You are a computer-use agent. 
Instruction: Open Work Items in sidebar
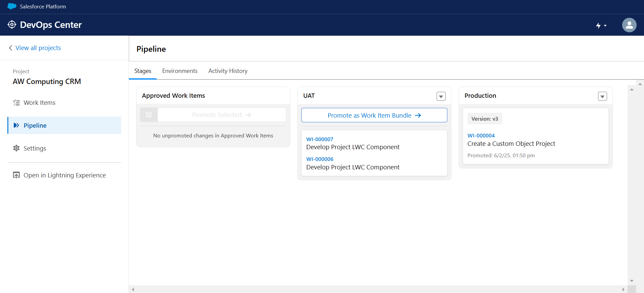pos(39,102)
